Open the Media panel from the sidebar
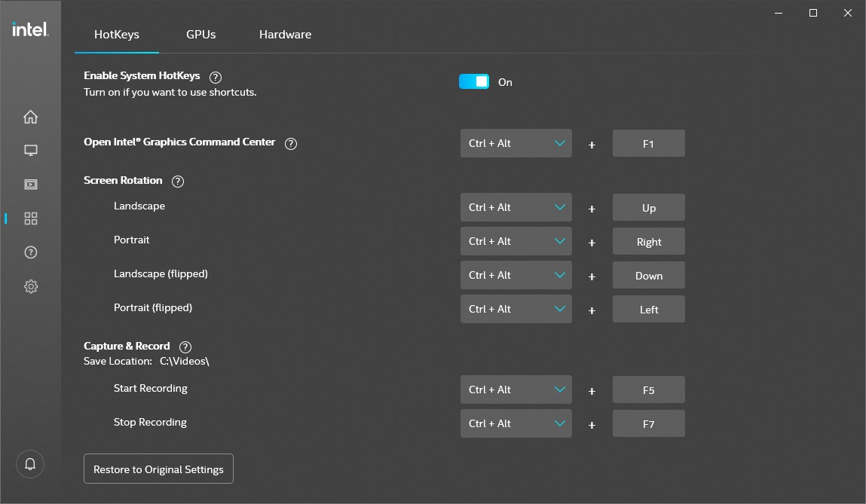 [x=30, y=184]
